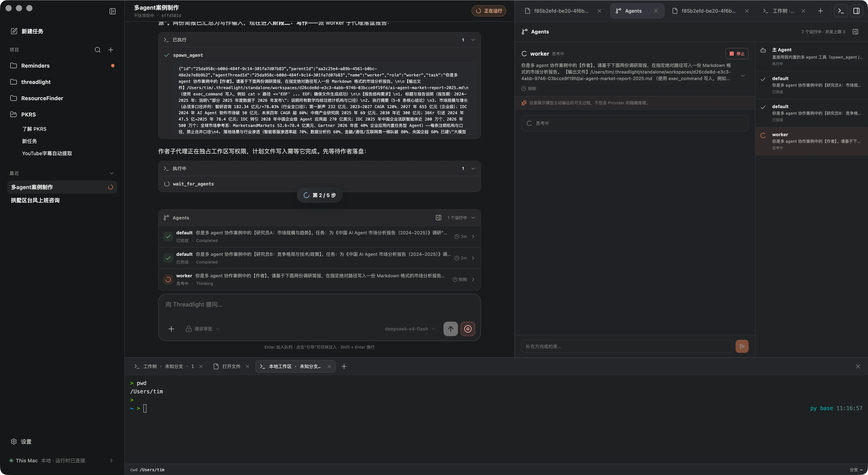
Task: Expand the worker task description chevron
Action: click(743, 76)
